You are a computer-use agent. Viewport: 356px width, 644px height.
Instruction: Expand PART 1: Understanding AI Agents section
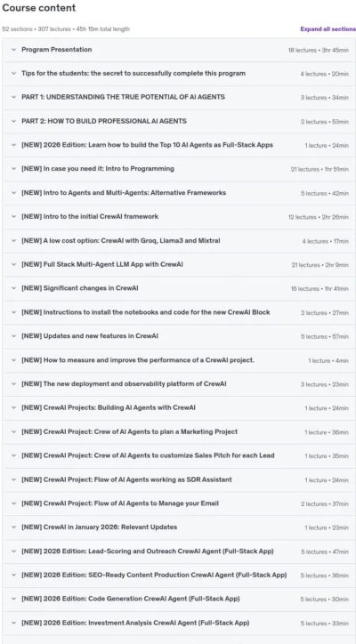tap(179, 97)
